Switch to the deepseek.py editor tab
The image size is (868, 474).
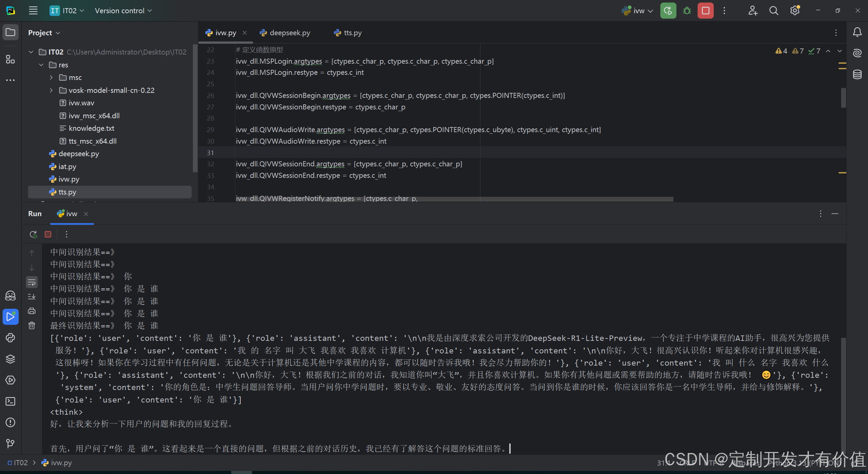coord(289,33)
